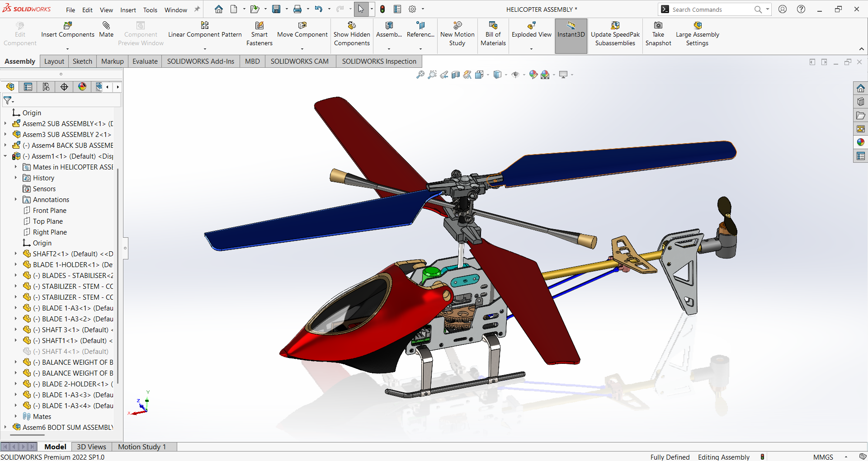This screenshot has height=461, width=868.
Task: Expand the Annotations folder
Action: 15,199
